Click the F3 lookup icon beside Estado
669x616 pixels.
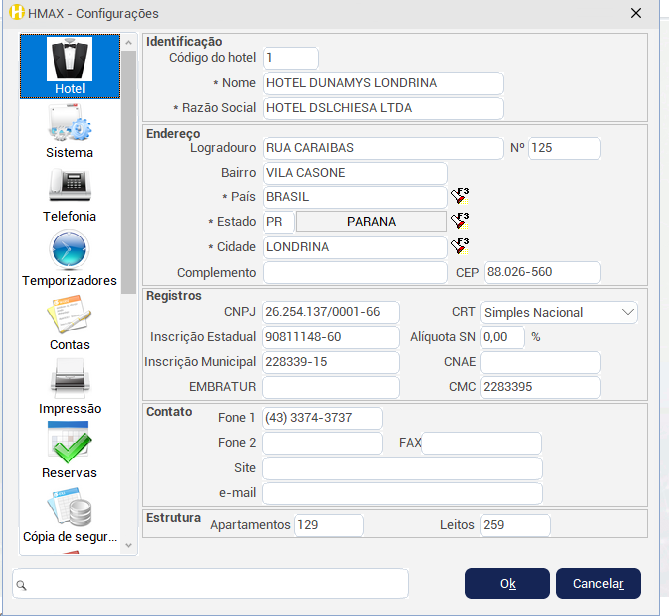460,221
